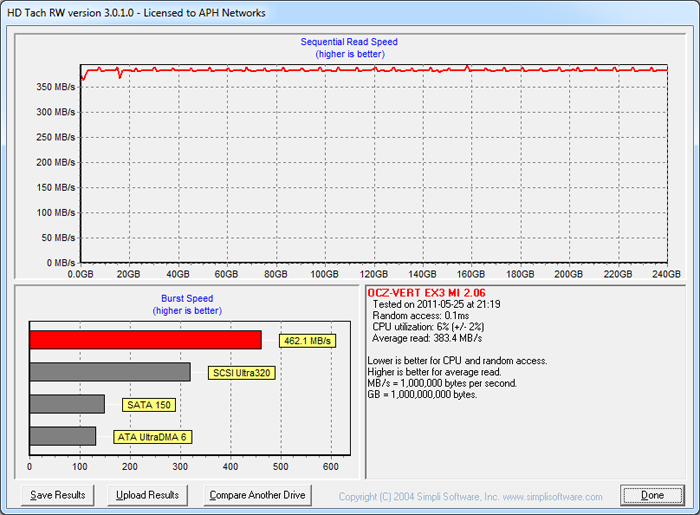
Task: Click the Save Results button
Action: tap(58, 495)
